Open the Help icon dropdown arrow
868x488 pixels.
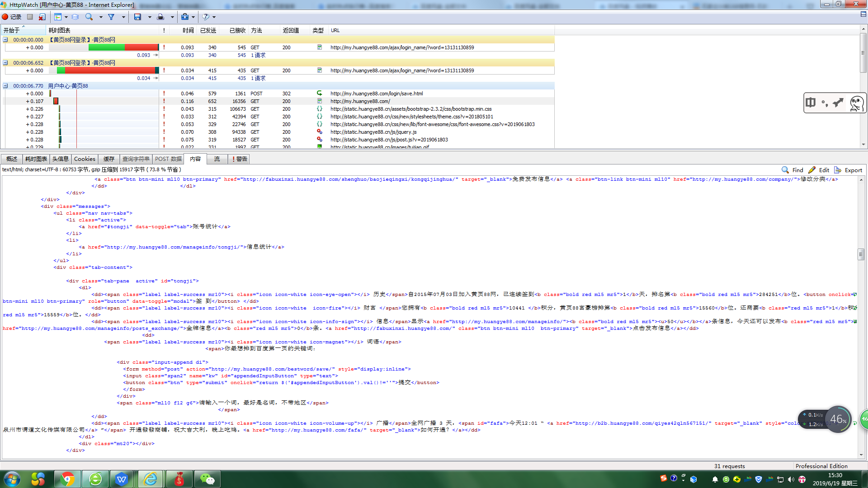(214, 17)
